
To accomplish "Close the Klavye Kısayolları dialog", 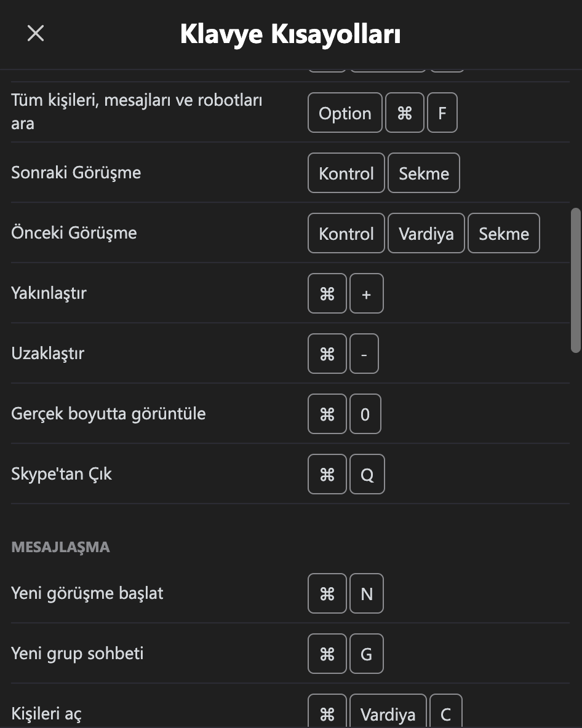I will [36, 33].
